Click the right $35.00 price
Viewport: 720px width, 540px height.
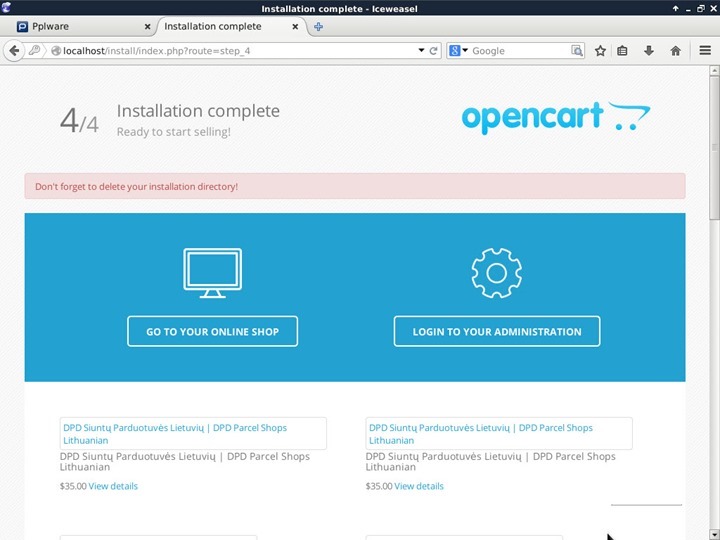[379, 486]
